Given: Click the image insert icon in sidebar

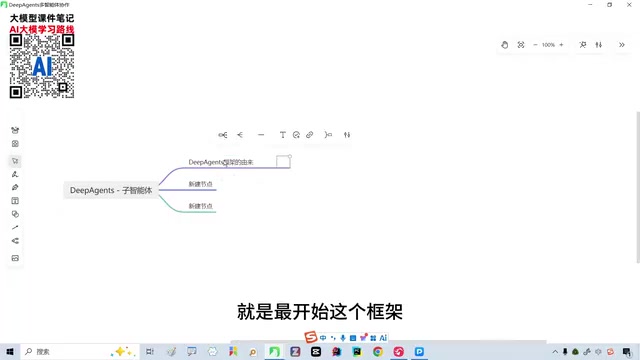Looking at the screenshot, I should click(x=15, y=258).
